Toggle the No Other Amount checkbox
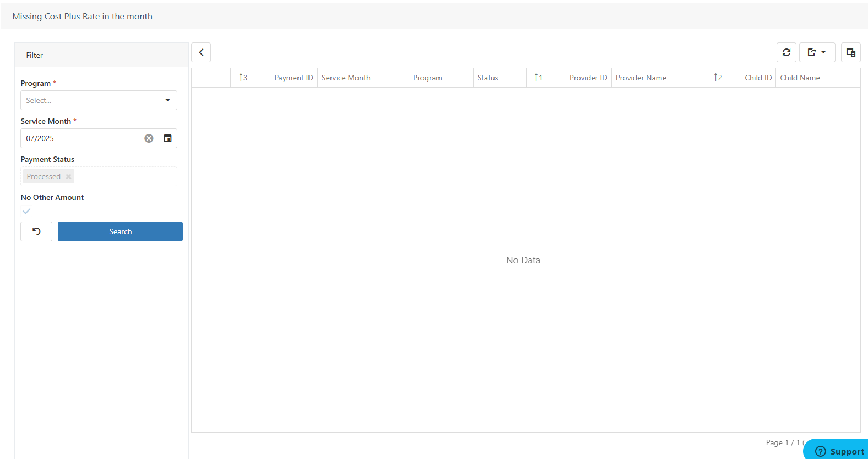The height and width of the screenshot is (459, 868). pyautogui.click(x=26, y=212)
